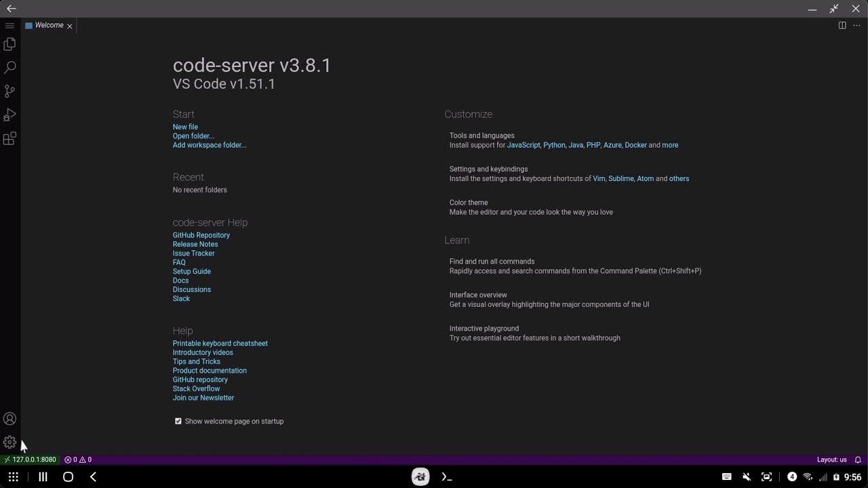This screenshot has width=868, height=488.
Task: Open the FAQ link
Action: [179, 262]
